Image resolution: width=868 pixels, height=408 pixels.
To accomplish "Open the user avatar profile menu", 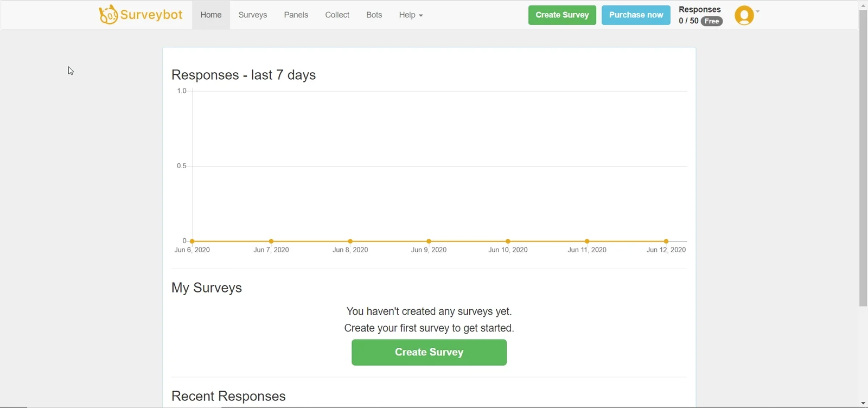I will 744,15.
